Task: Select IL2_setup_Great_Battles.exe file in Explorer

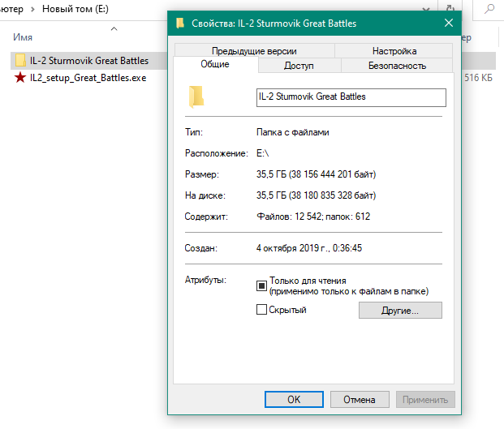Action: click(88, 78)
